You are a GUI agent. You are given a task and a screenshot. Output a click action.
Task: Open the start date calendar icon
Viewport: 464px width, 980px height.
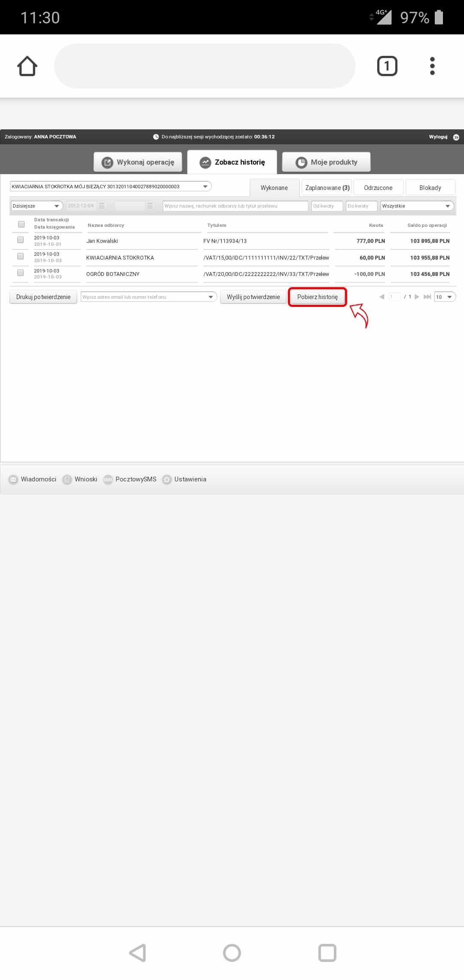(102, 206)
